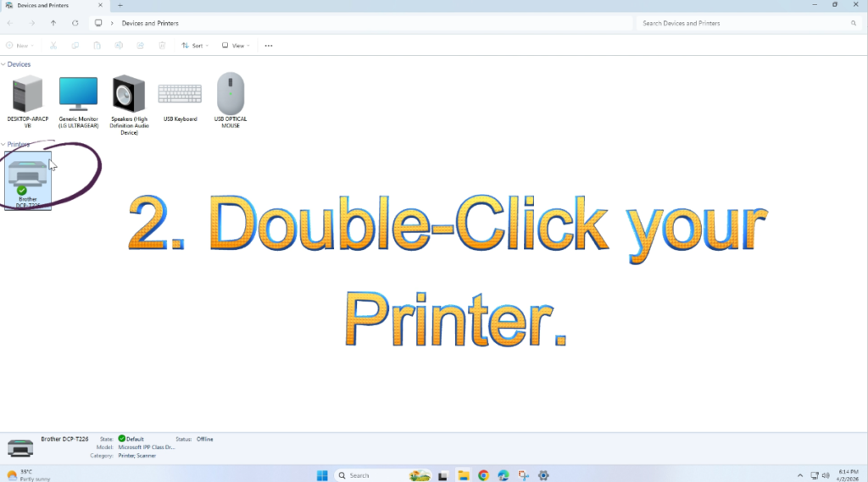Click the Offline status text
The height and width of the screenshot is (482, 868).
pos(205,440)
